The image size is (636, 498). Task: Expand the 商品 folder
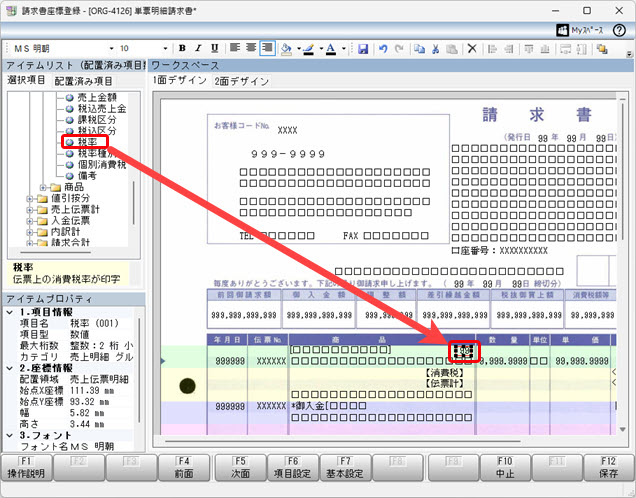coord(43,187)
